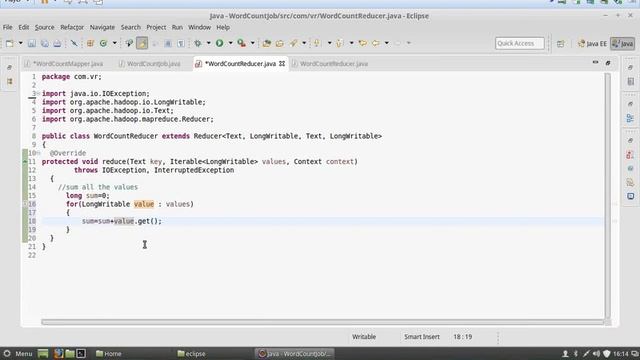Open the Source menu

coord(44,27)
